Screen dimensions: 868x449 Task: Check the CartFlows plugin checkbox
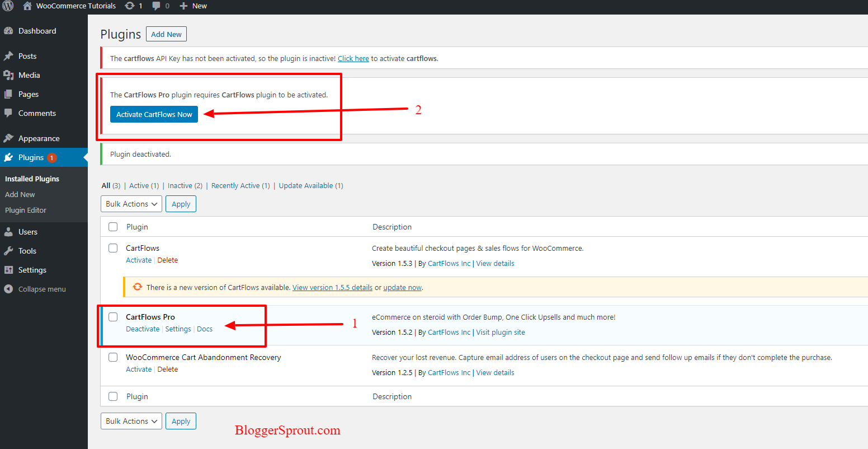click(113, 248)
